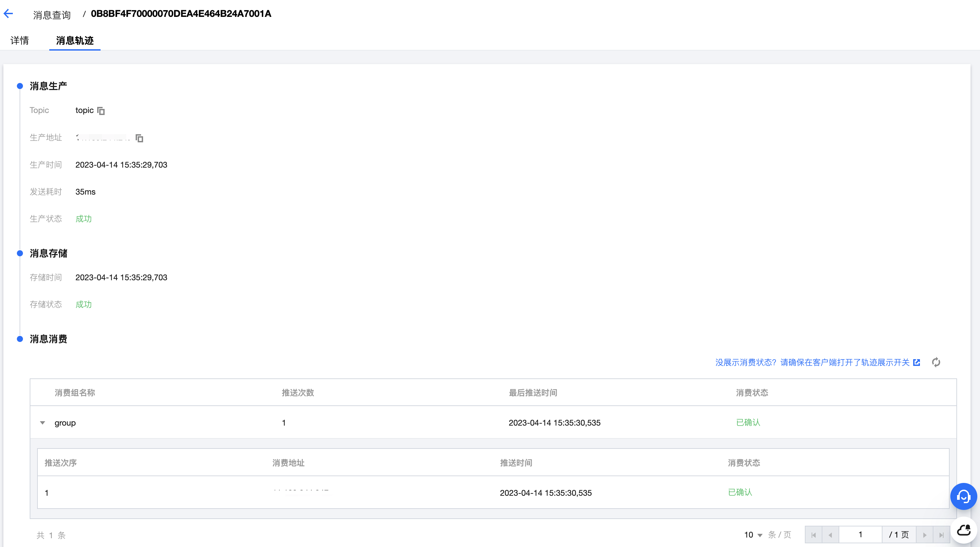Click the page number input field
The image size is (980, 547).
(x=860, y=535)
